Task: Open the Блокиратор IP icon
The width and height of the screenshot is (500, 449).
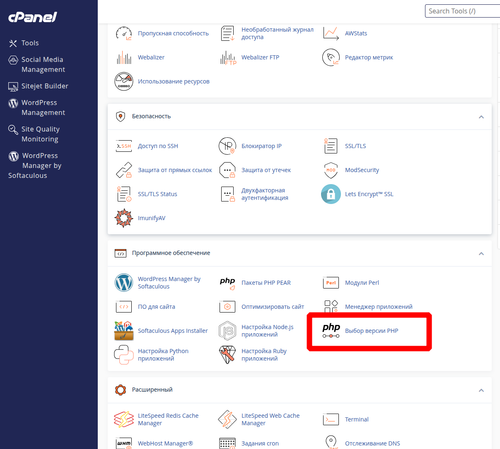Action: 228,146
